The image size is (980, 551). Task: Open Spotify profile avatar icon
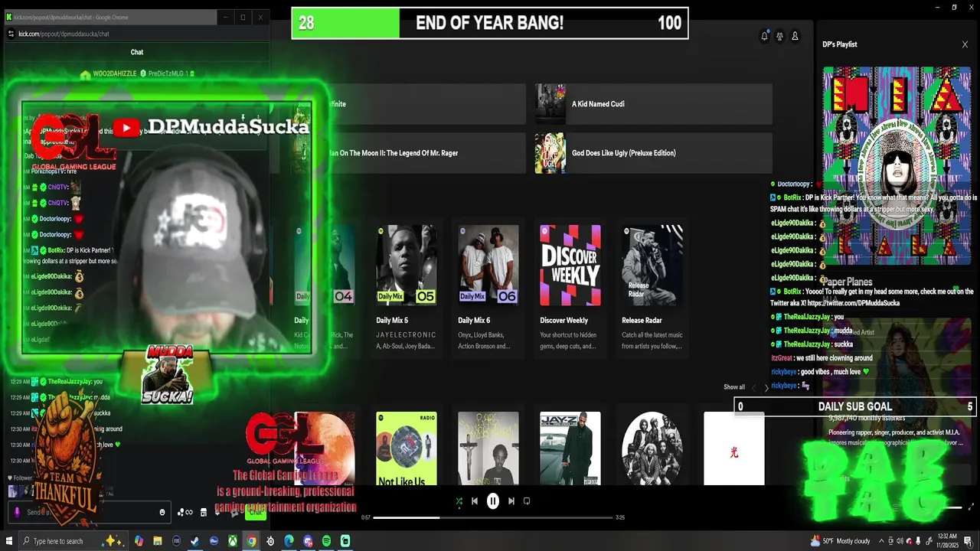pos(795,36)
